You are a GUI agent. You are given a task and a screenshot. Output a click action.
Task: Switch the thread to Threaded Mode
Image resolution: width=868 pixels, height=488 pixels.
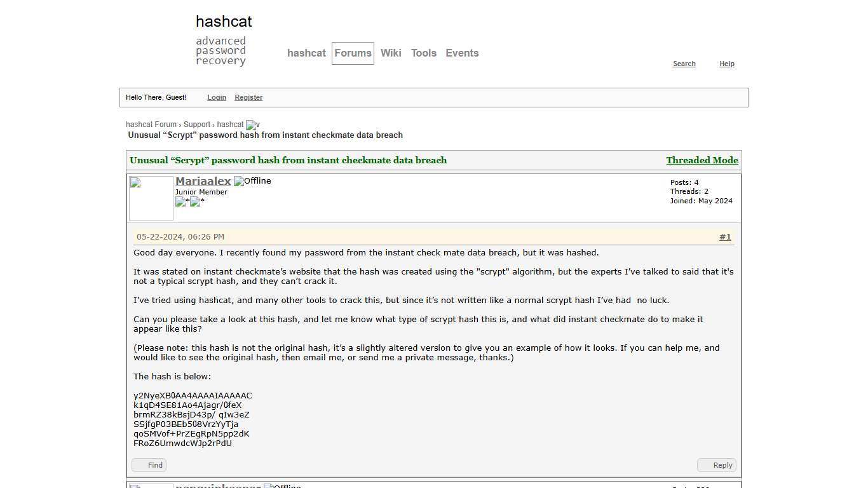pyautogui.click(x=702, y=160)
